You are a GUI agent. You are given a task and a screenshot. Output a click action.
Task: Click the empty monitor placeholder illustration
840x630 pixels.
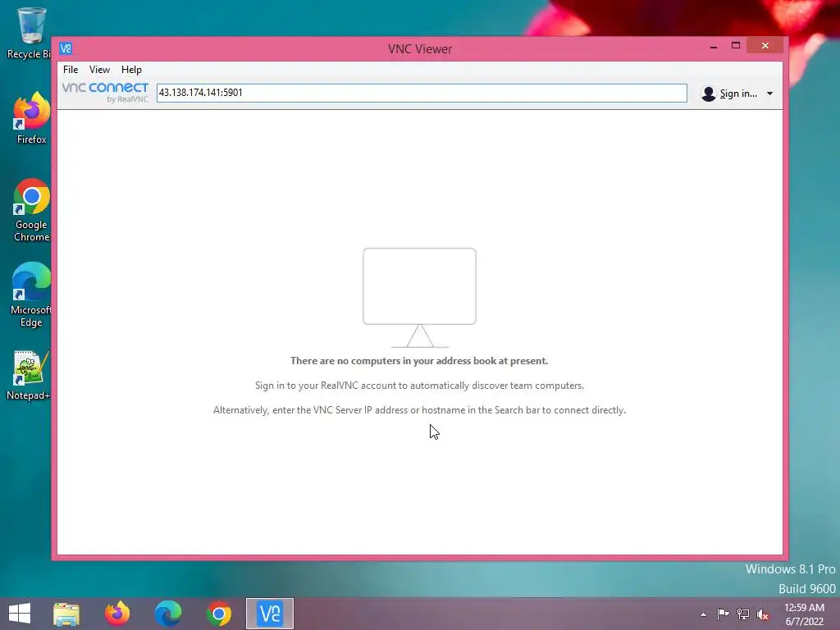[x=419, y=298]
